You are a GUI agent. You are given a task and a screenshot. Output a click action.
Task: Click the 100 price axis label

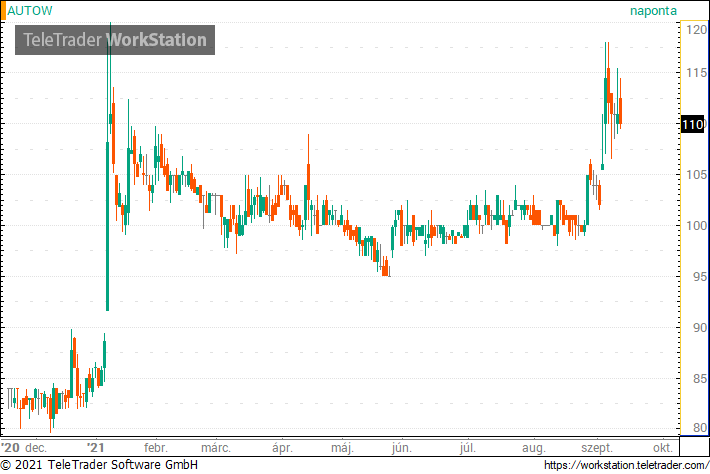[696, 225]
